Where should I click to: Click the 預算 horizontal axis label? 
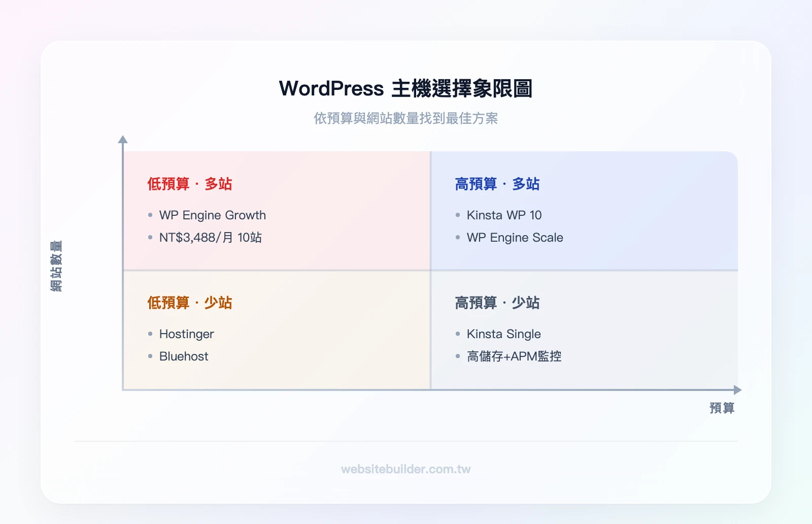(722, 408)
